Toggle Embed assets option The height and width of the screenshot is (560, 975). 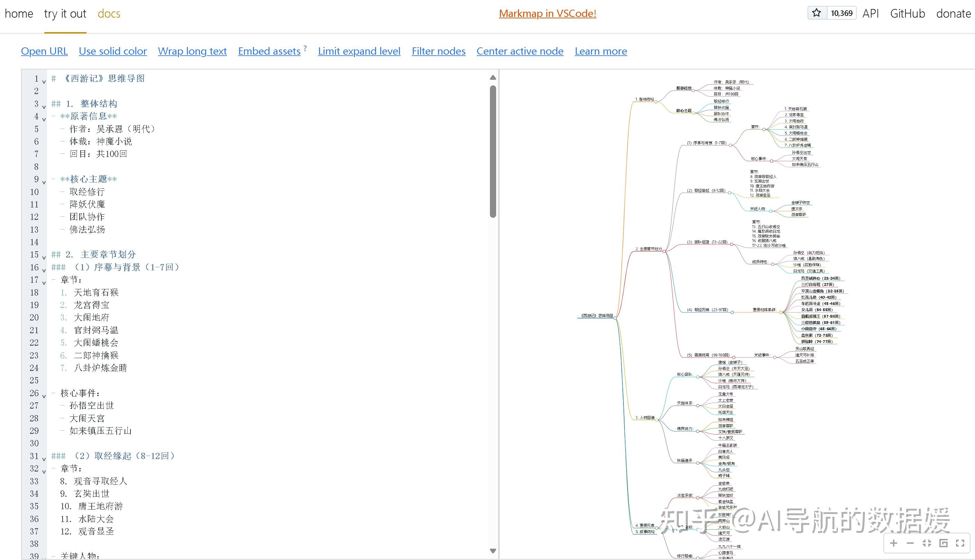269,51
